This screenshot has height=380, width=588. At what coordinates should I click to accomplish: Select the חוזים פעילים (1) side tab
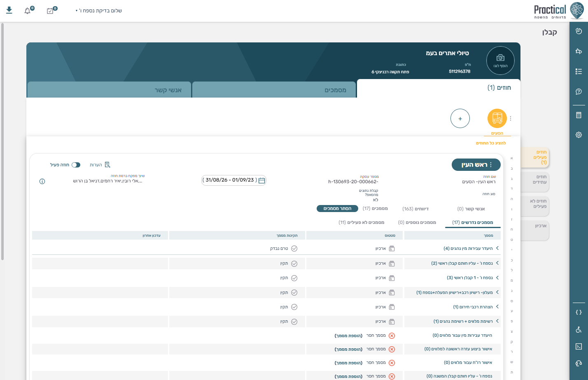point(535,157)
